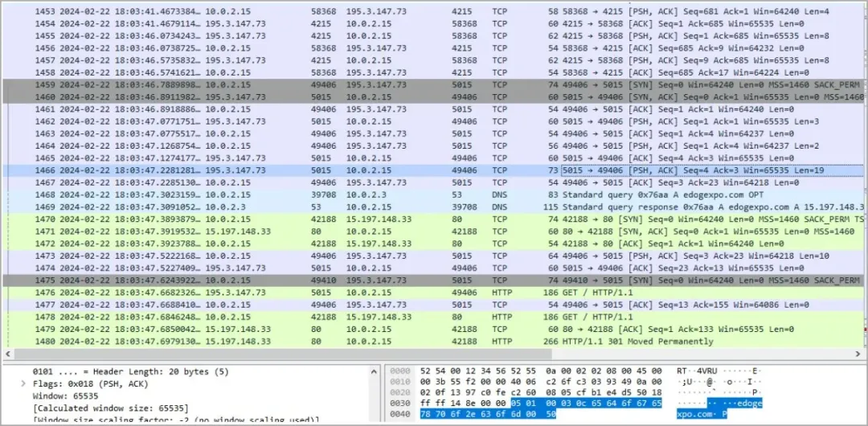868x426 pixels.
Task: Select the HTTP 301 Moved Permanently packet 1480
Action: pyautogui.click(x=321, y=342)
